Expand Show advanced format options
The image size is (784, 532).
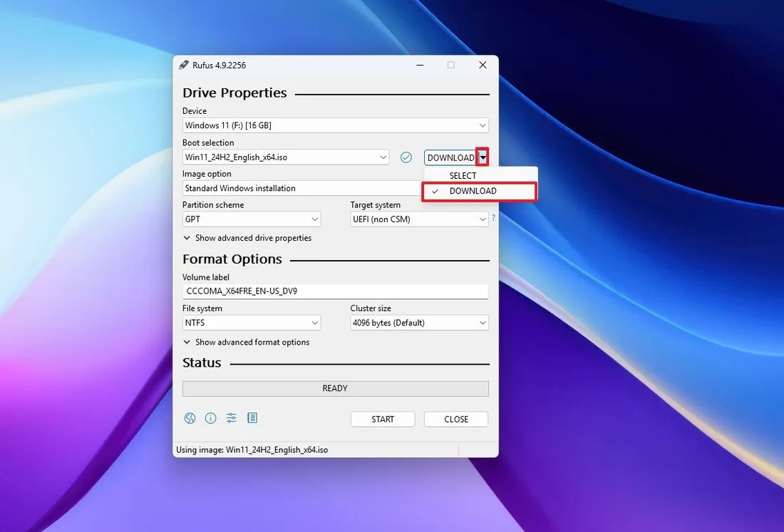coord(247,342)
